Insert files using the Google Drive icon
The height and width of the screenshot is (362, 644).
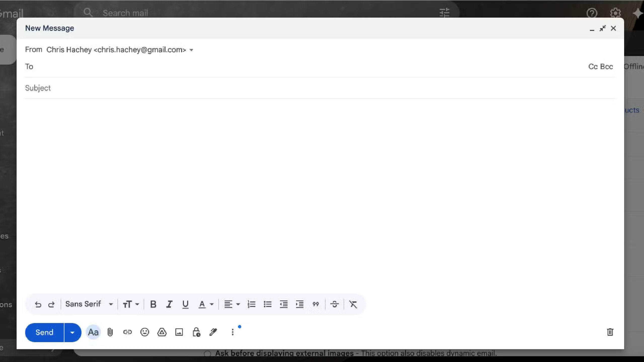click(x=162, y=332)
